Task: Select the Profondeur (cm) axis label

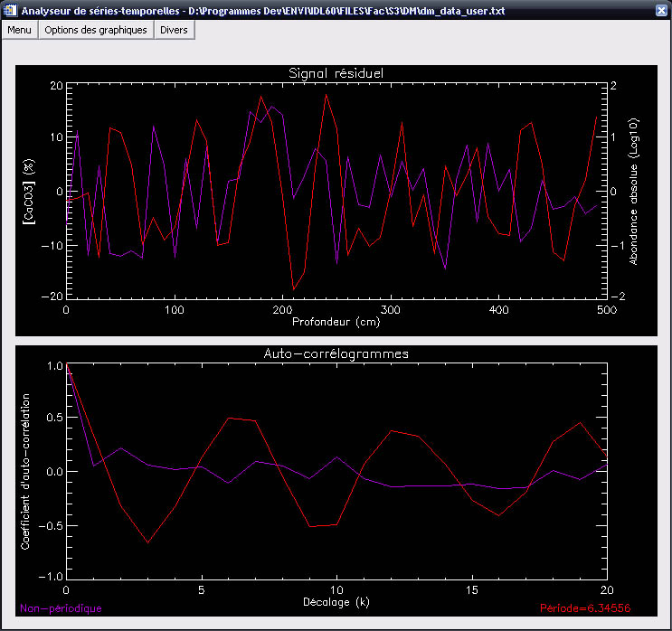Action: [336, 321]
